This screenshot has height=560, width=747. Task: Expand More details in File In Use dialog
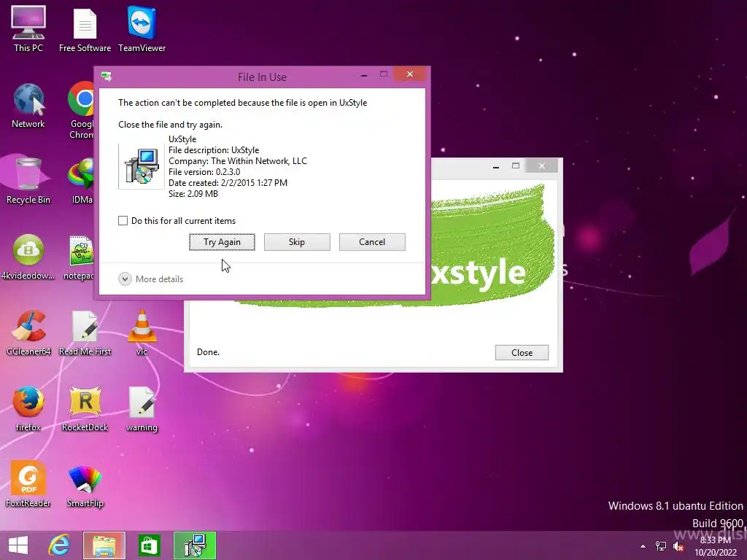[150, 279]
